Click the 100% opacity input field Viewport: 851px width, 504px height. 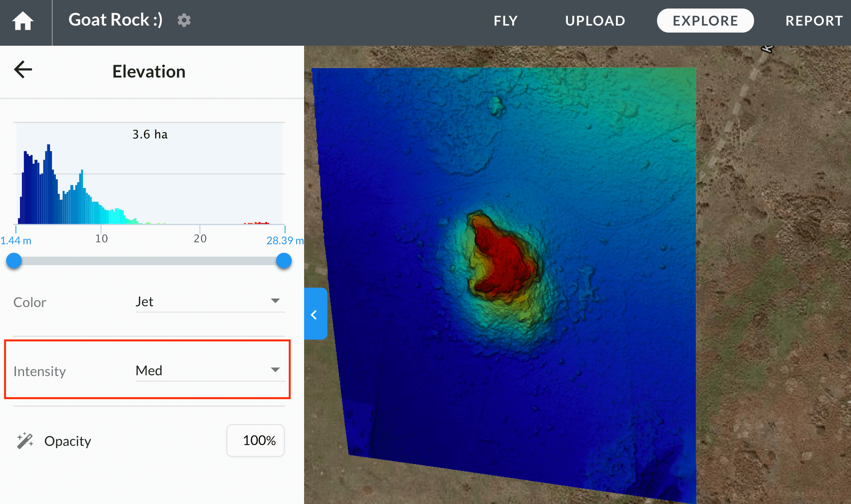click(x=256, y=440)
